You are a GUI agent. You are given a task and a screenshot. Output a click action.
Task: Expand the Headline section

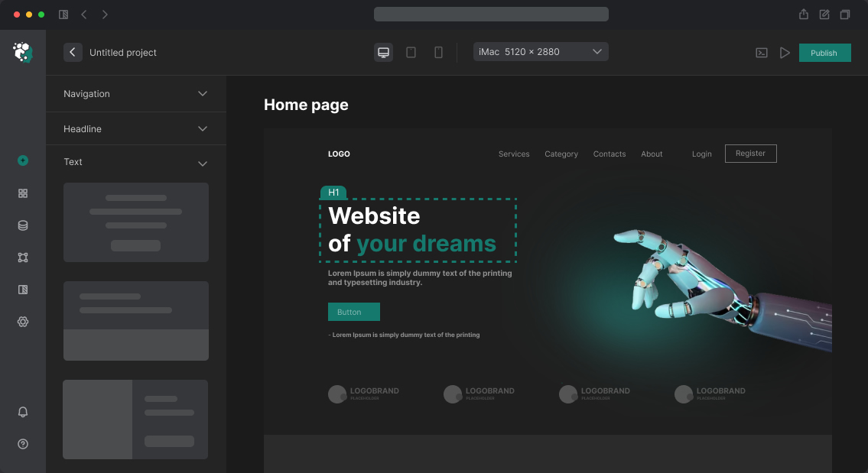point(135,129)
